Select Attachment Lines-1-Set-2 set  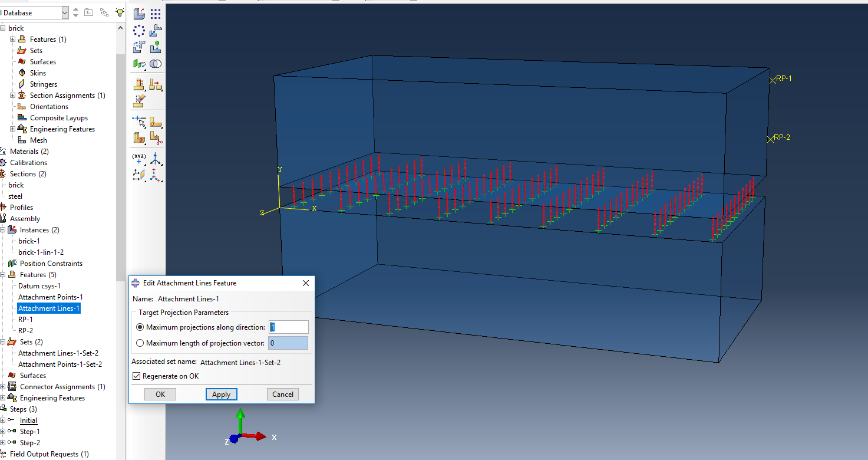(x=58, y=353)
